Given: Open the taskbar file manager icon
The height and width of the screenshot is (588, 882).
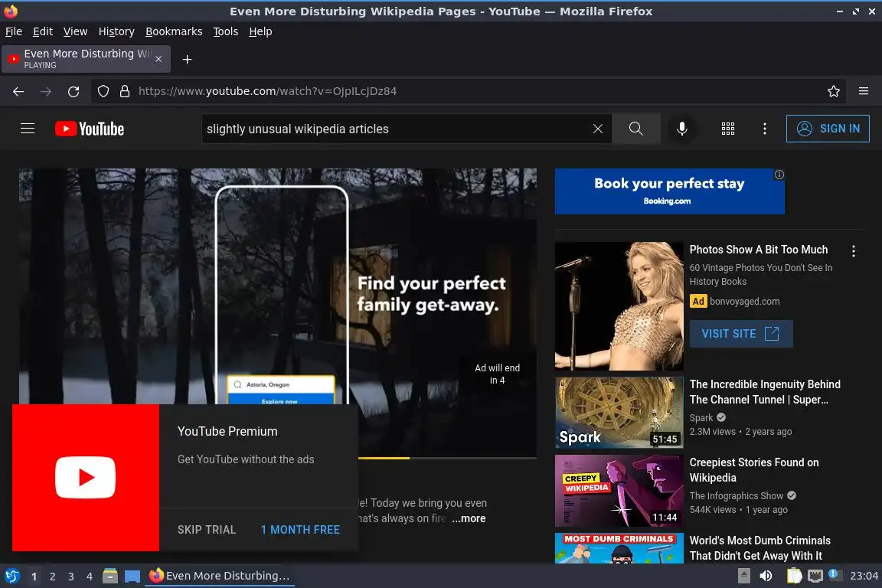Looking at the screenshot, I should (x=110, y=576).
